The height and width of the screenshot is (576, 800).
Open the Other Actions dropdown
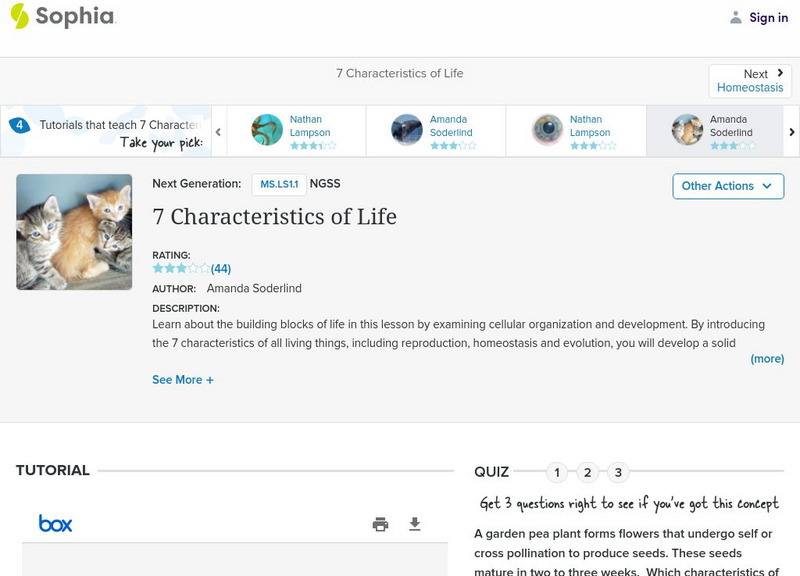[727, 186]
